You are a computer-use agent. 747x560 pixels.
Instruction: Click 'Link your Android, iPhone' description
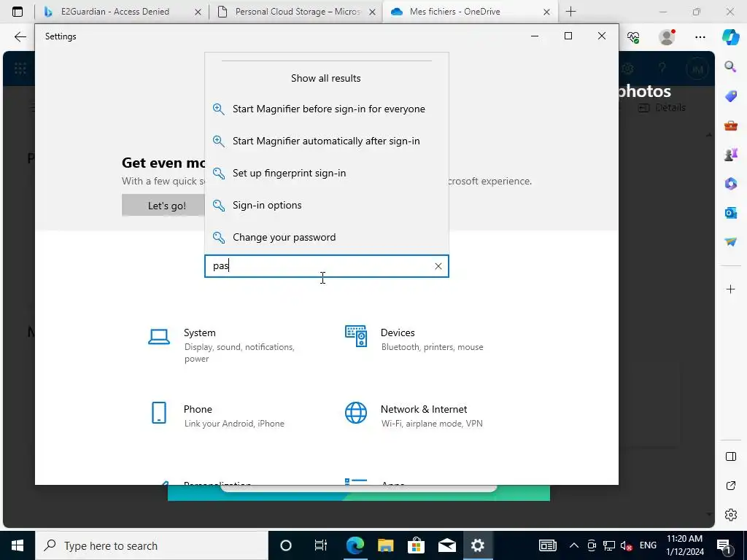234,424
